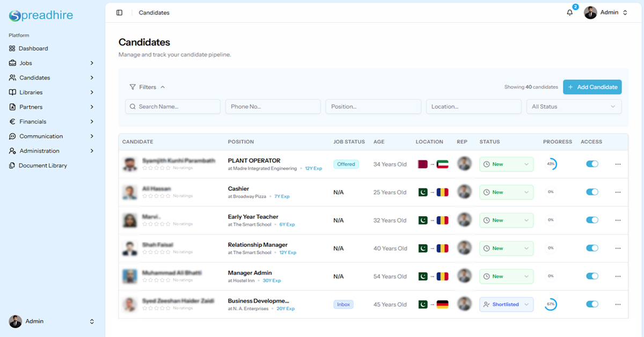Disable access toggle for PLANT OPERATOR candidate
Image resolution: width=644 pixels, height=337 pixels.
click(592, 164)
